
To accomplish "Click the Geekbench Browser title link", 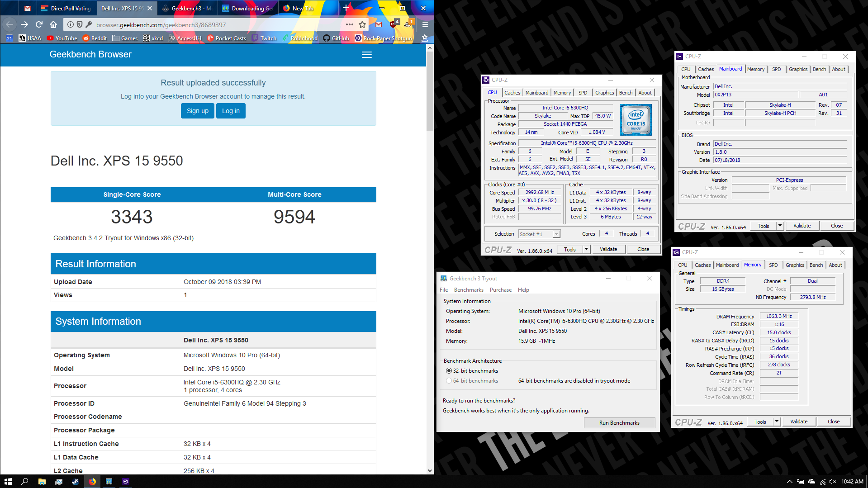I will tap(90, 54).
